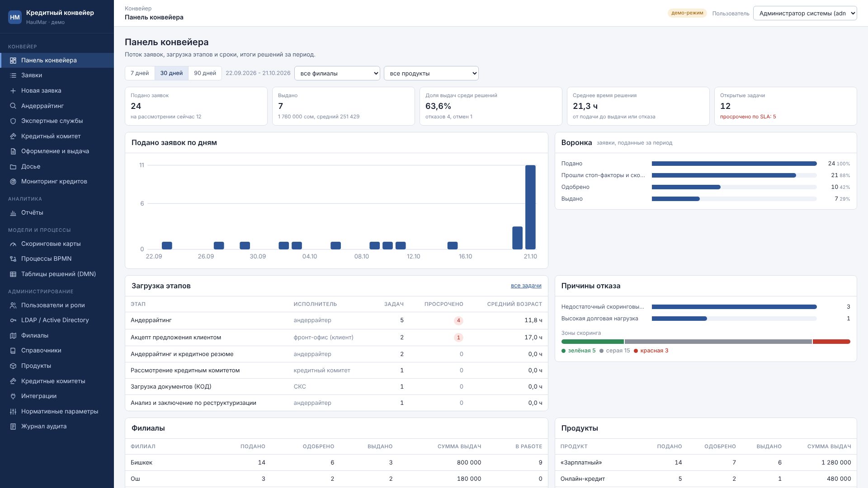Click the gauge icon for Скоринговые карты

[13, 244]
